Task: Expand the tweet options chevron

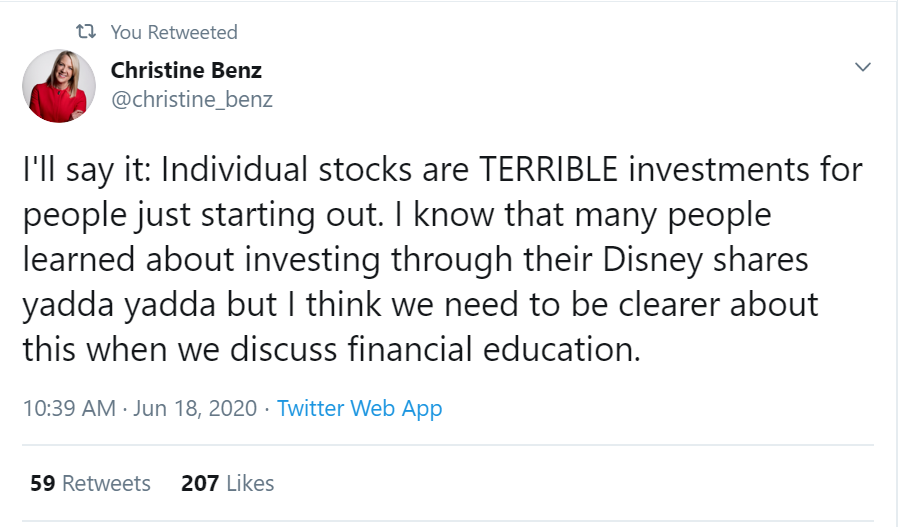Action: 862,67
